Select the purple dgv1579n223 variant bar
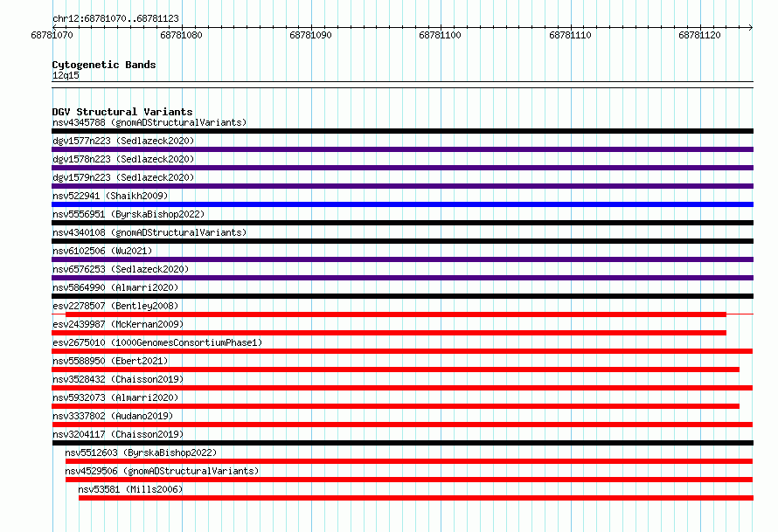This screenshot has width=778, height=532. tap(402, 186)
